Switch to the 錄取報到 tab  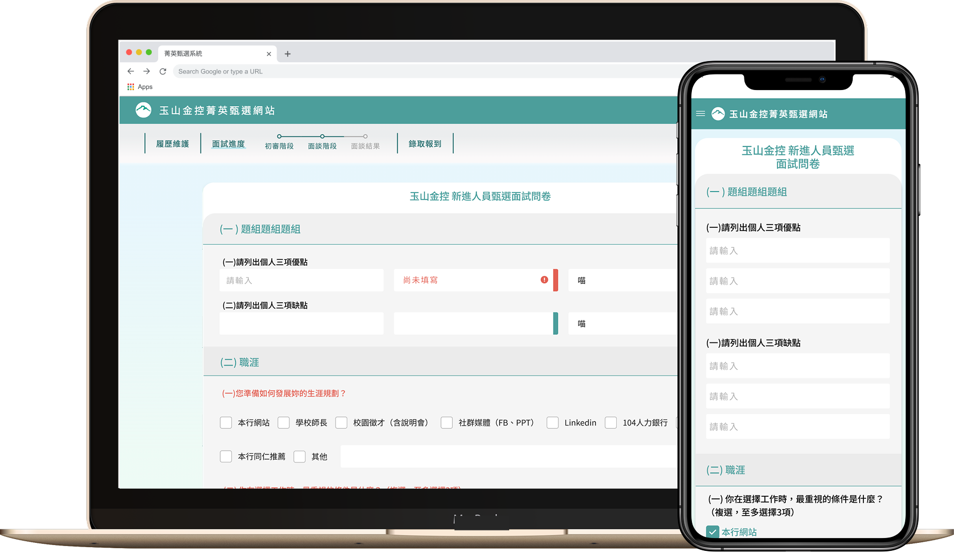425,144
